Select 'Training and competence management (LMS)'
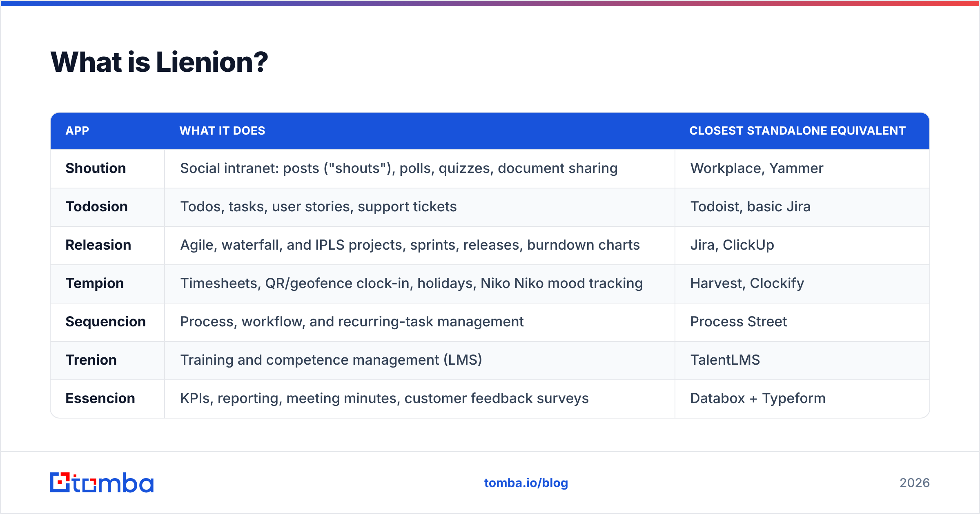The height and width of the screenshot is (514, 980). tap(331, 360)
